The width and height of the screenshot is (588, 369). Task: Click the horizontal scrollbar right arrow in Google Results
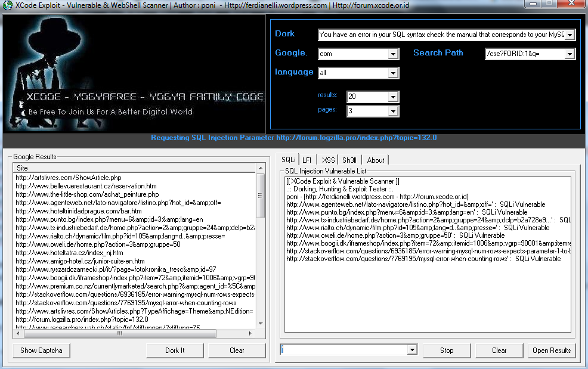point(250,333)
